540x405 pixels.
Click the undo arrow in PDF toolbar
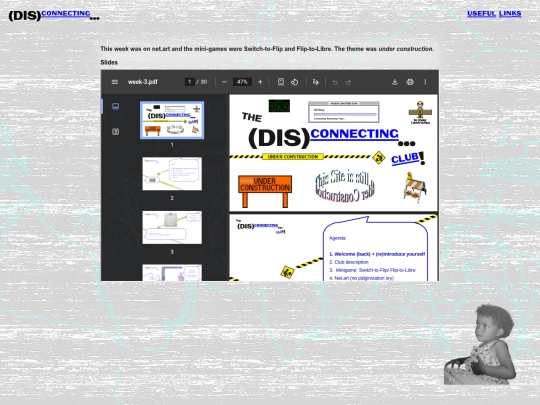335,82
